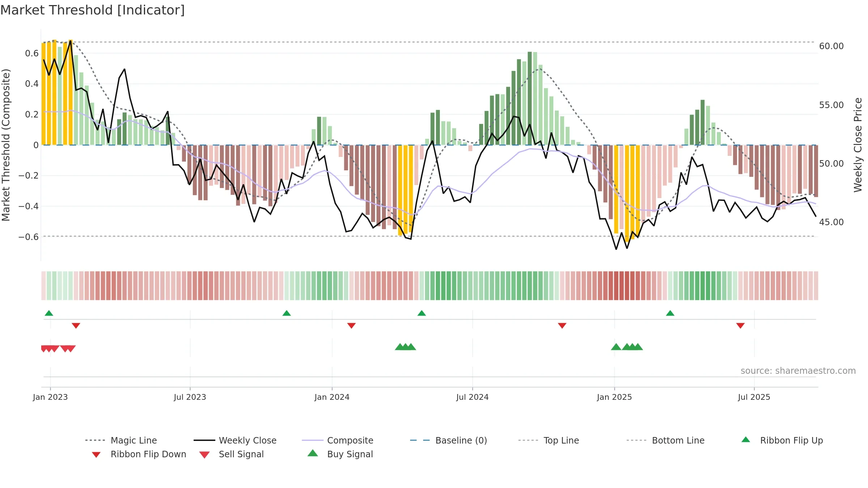
Task: Click the 50.00 price axis label
Action: tap(831, 164)
